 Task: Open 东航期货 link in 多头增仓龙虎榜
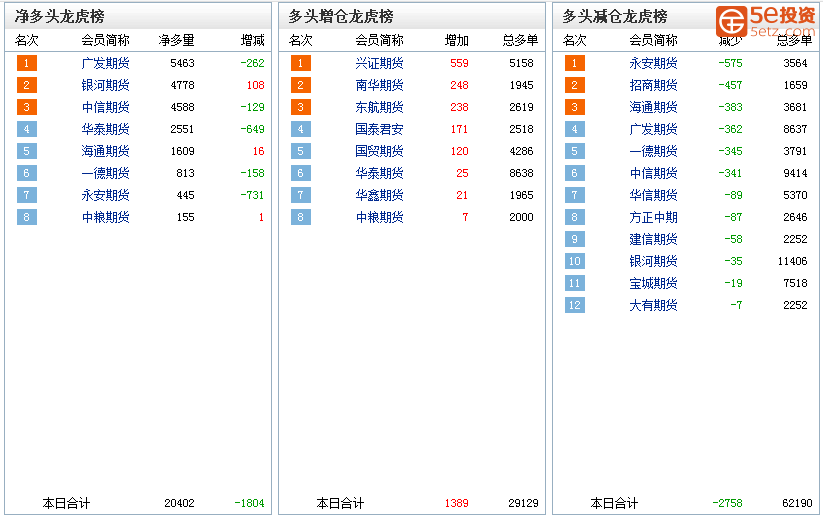pos(379,108)
